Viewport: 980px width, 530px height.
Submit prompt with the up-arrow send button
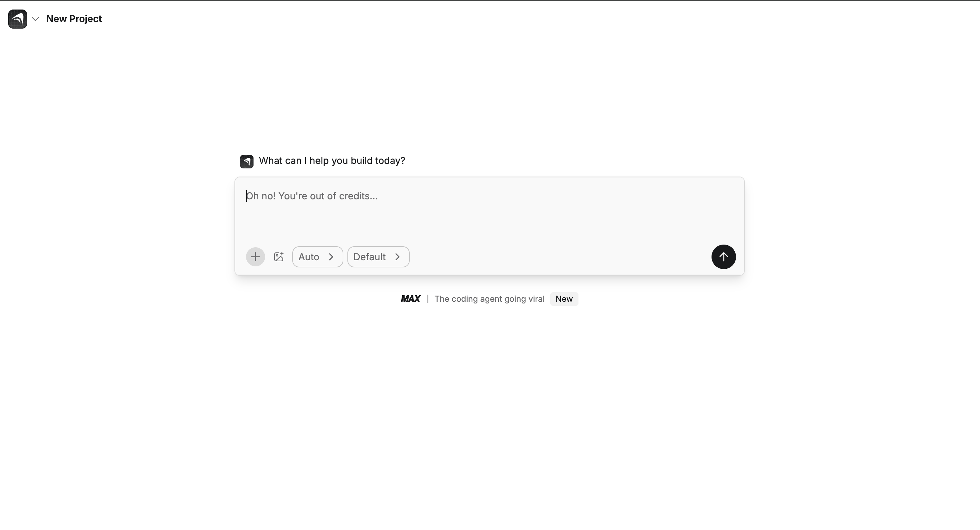(723, 257)
